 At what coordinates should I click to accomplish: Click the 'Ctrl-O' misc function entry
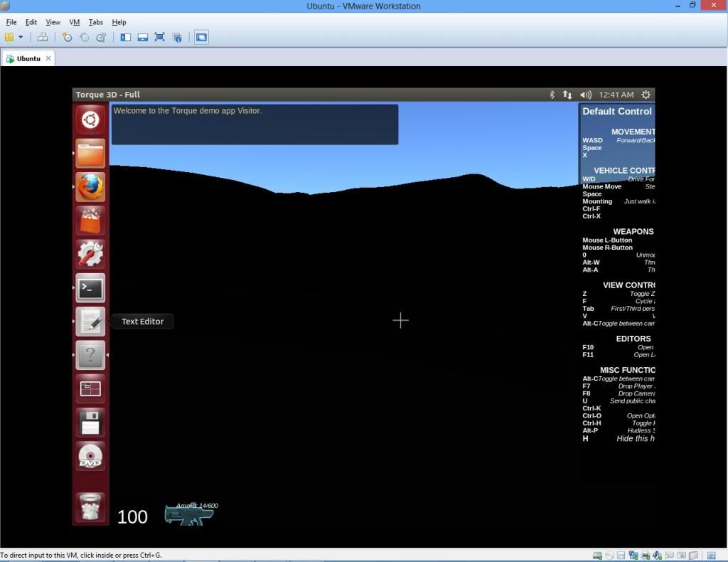(591, 415)
